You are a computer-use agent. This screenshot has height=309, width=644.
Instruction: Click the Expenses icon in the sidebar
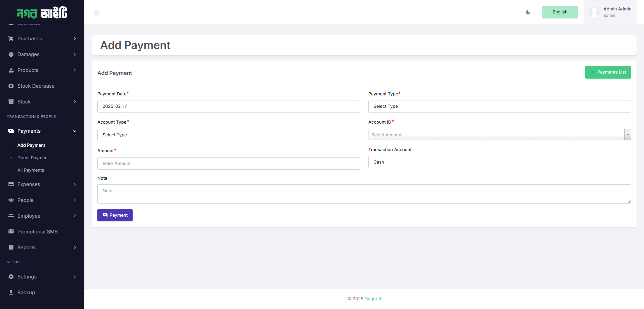(11, 184)
